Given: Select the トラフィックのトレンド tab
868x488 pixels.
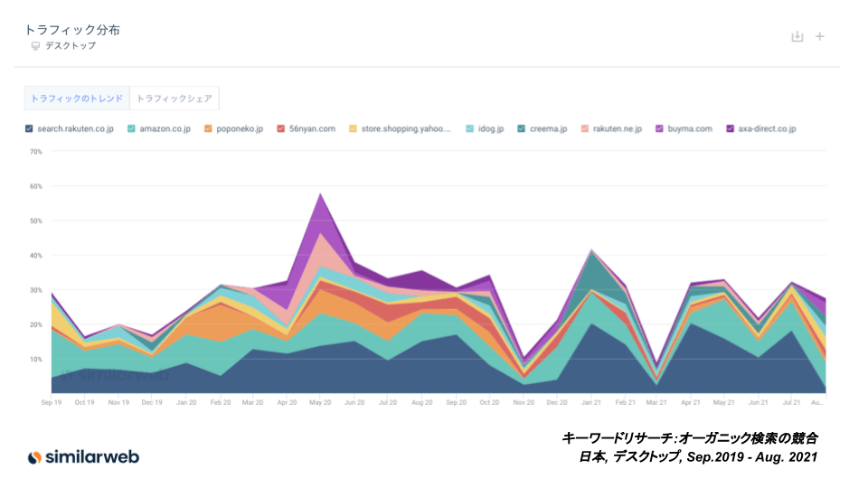Looking at the screenshot, I should pos(77,98).
